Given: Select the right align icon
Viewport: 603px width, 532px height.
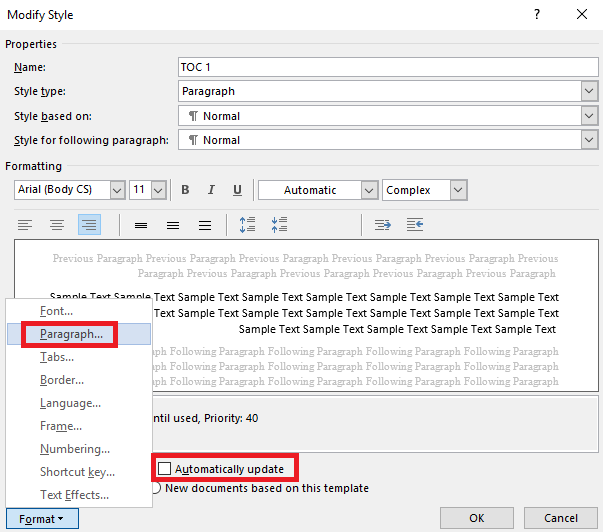Looking at the screenshot, I should 89,225.
